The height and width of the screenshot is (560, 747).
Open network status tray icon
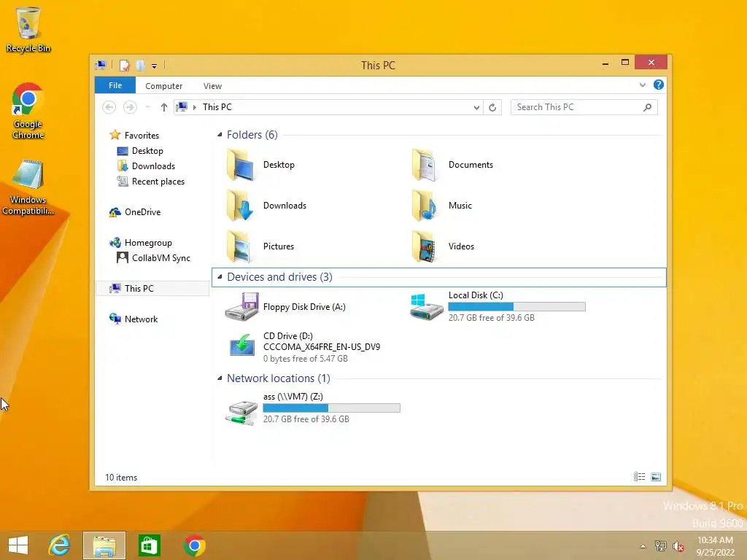(x=660, y=545)
